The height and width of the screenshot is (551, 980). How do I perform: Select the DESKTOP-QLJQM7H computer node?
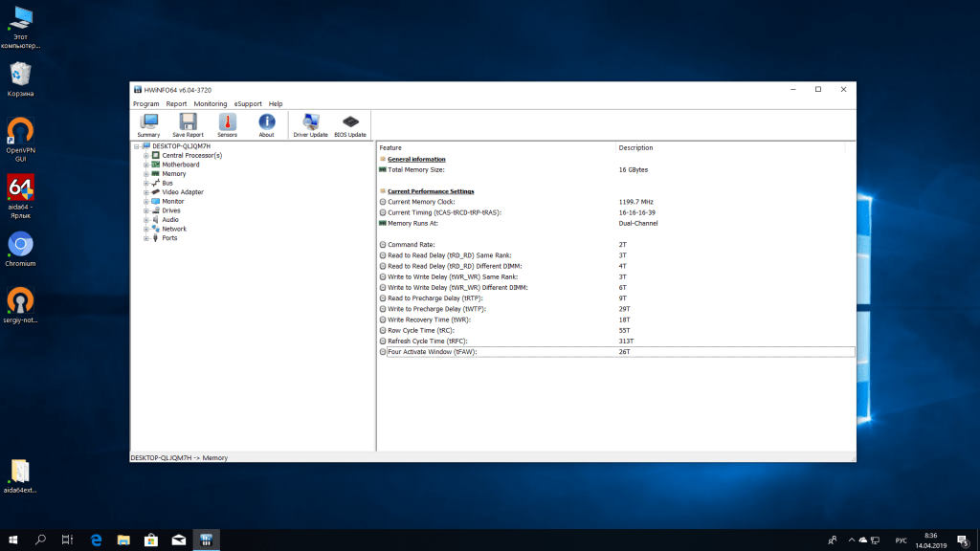(x=181, y=146)
